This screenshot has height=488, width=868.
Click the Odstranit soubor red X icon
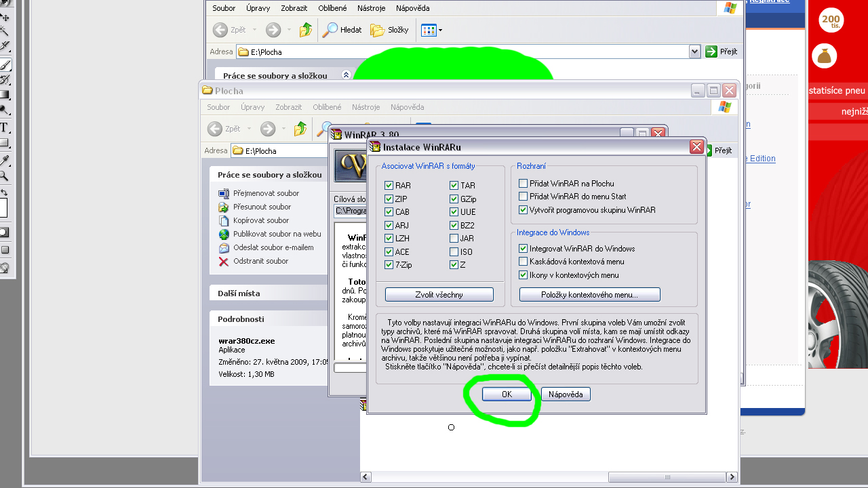pyautogui.click(x=224, y=261)
